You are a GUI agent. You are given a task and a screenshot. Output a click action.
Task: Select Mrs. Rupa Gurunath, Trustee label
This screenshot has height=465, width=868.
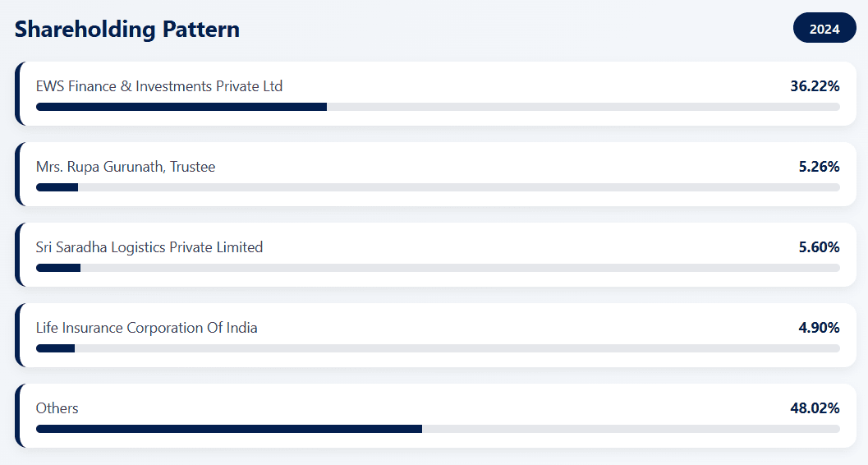[126, 167]
